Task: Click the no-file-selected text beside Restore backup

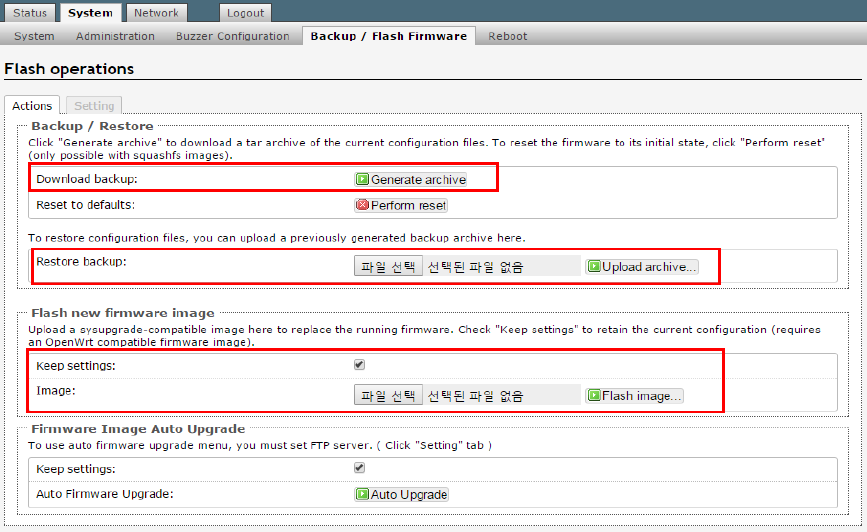Action: pos(476,267)
